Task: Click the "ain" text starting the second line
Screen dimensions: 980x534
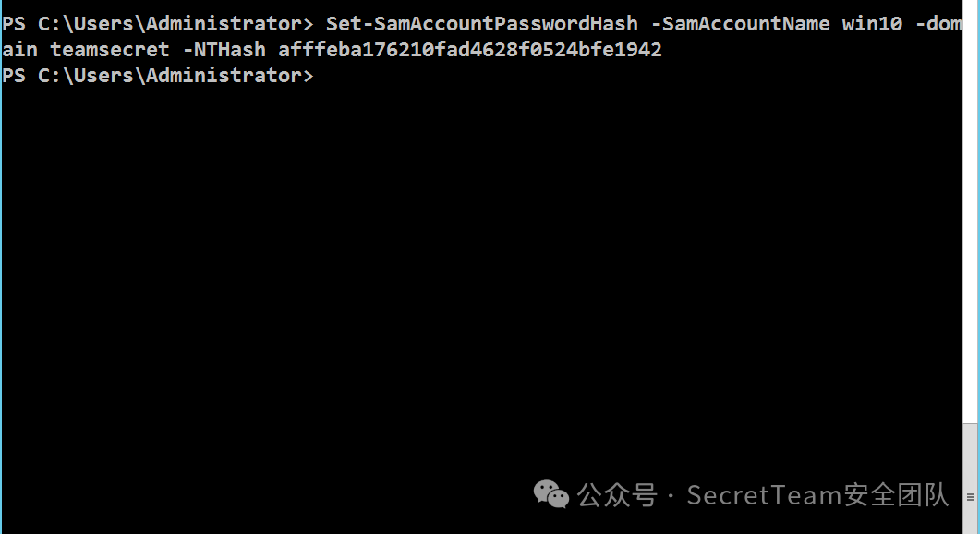Action: pyautogui.click(x=20, y=49)
